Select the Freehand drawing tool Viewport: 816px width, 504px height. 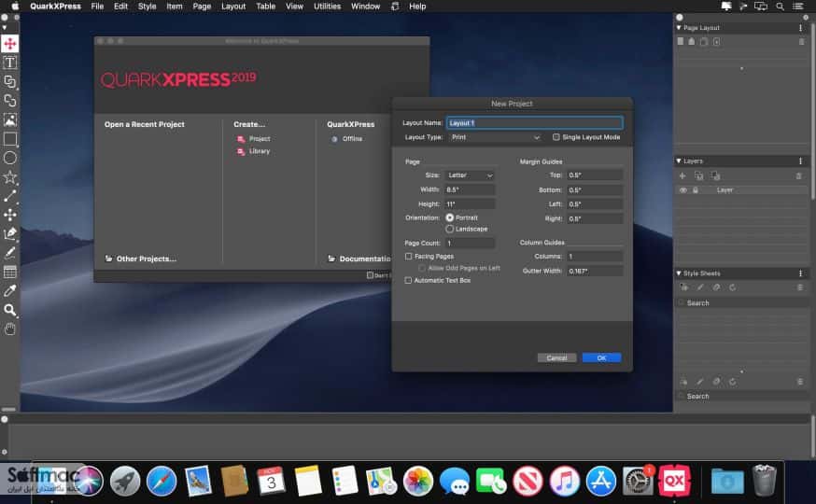10,253
